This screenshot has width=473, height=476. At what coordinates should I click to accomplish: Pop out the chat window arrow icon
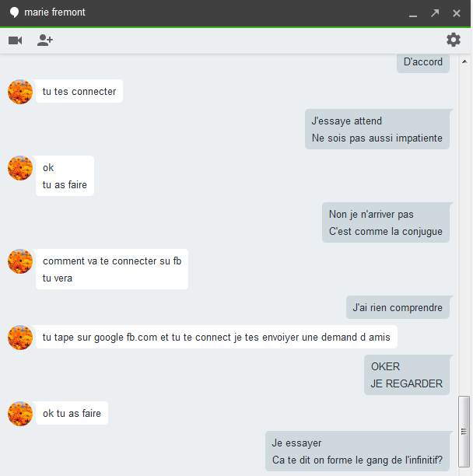[x=435, y=12]
